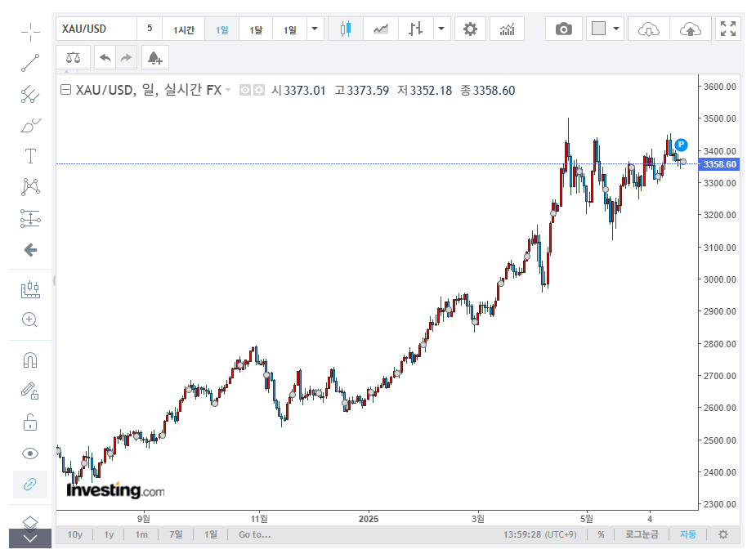
Task: Set range to 10y
Action: point(74,534)
